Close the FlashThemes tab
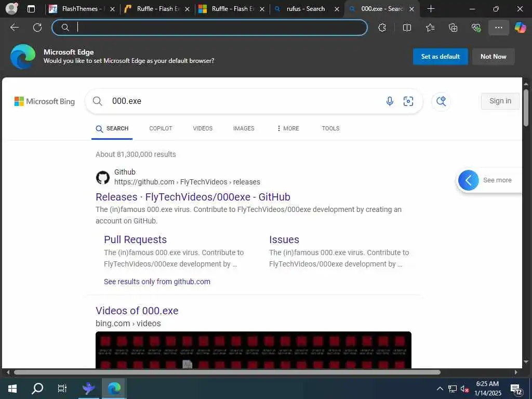The height and width of the screenshot is (399, 532). tap(113, 9)
